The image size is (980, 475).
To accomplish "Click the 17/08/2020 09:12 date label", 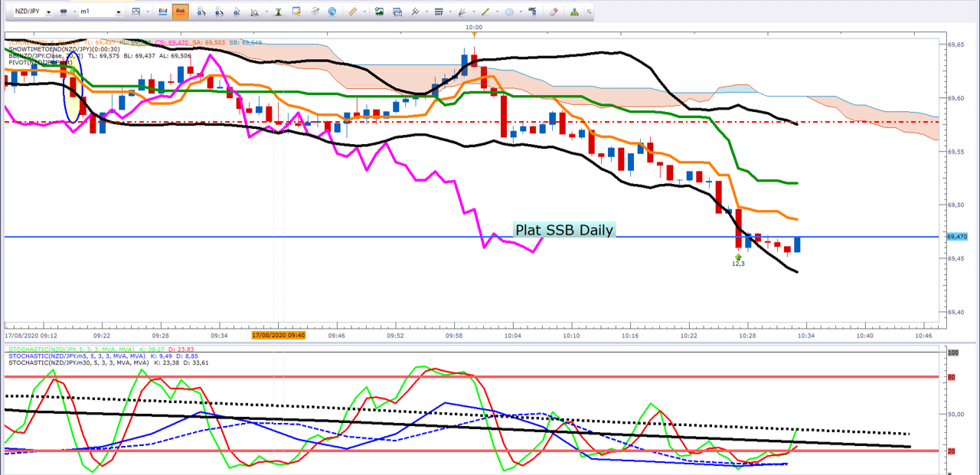I will (30, 336).
